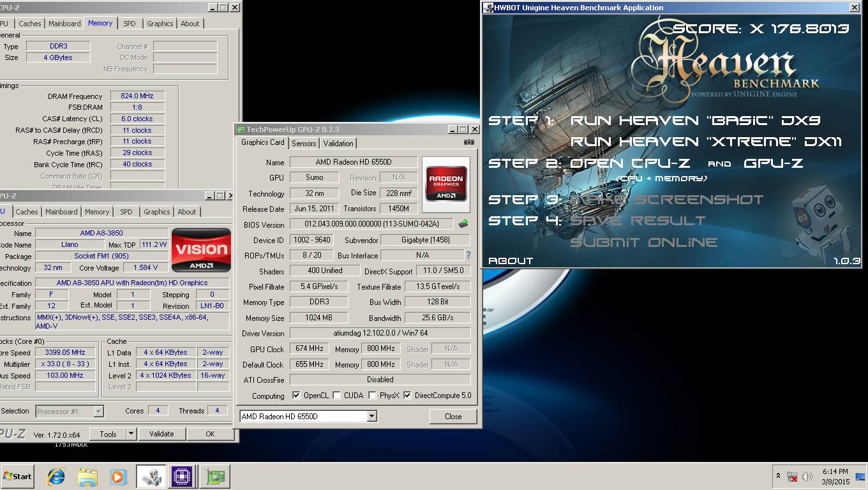Switch to HWBOT Heaven app on taskbar
Image resolution: width=868 pixels, height=490 pixels.
(x=151, y=476)
